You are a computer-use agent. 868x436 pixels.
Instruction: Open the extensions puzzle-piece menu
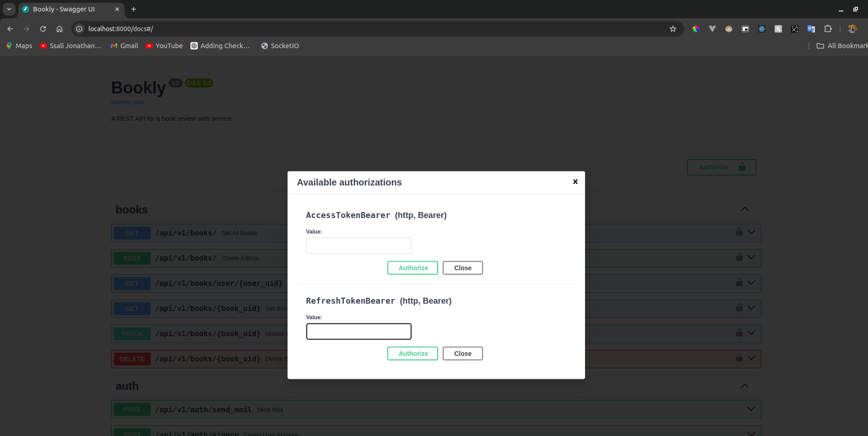[828, 28]
